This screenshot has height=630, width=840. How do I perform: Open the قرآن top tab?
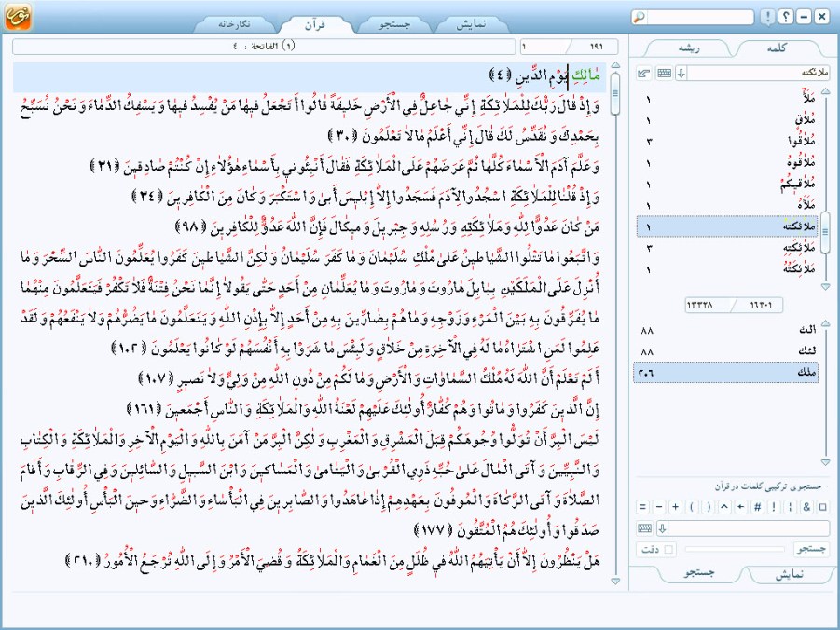315,24
